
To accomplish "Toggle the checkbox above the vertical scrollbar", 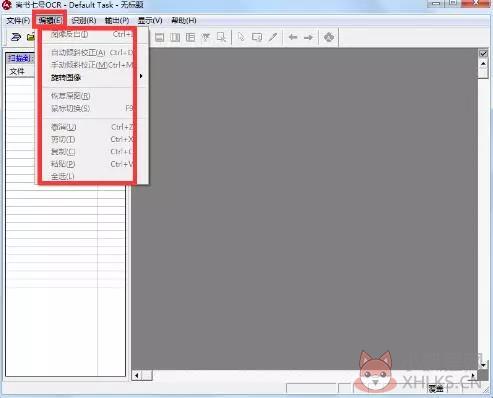I will (x=483, y=53).
